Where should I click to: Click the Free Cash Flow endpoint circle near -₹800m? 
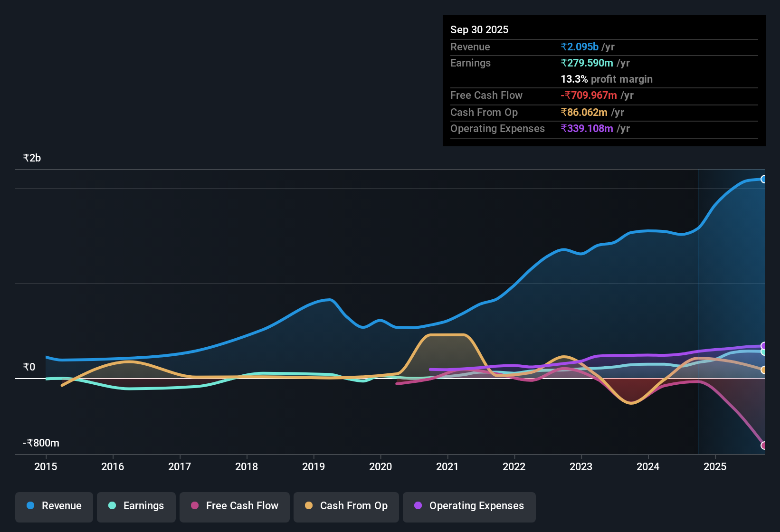point(764,446)
